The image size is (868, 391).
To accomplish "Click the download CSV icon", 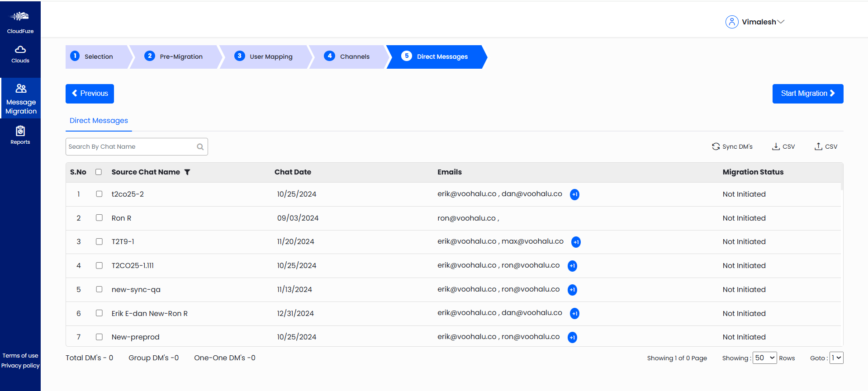I will tap(776, 146).
